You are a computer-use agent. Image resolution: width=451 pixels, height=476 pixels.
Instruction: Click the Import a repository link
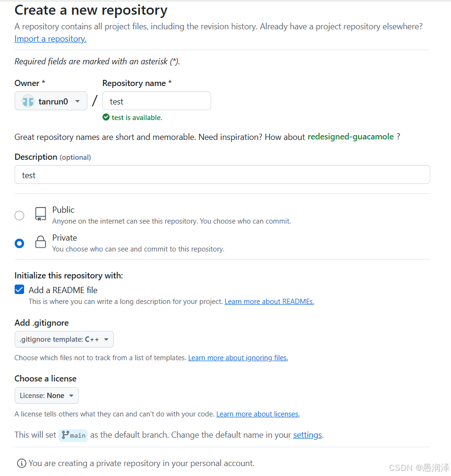click(x=51, y=39)
